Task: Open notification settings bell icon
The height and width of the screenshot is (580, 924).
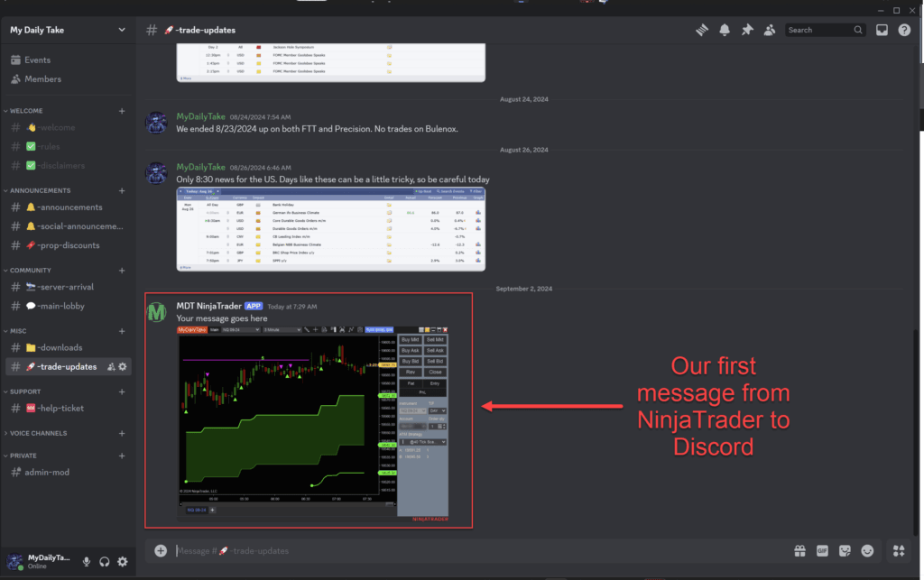Action: [725, 30]
